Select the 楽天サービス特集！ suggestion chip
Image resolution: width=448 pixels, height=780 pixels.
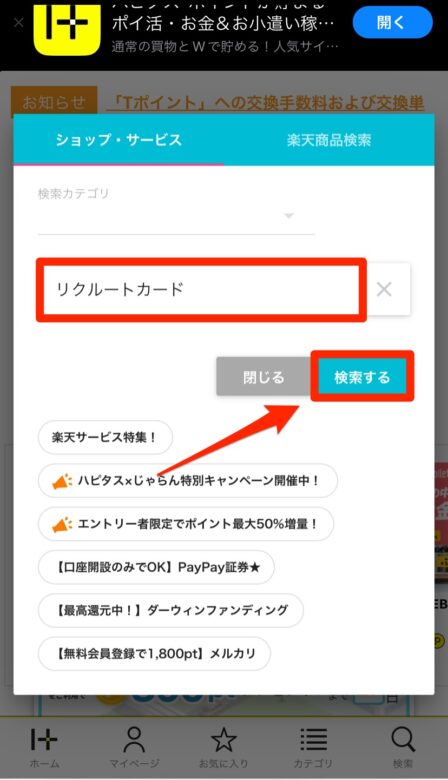(x=105, y=438)
